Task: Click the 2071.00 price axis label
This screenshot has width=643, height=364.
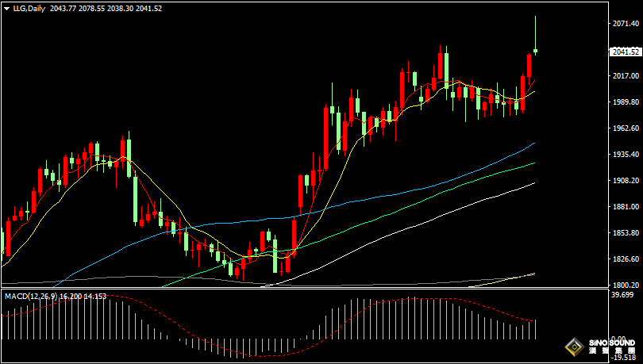Action: [x=626, y=24]
